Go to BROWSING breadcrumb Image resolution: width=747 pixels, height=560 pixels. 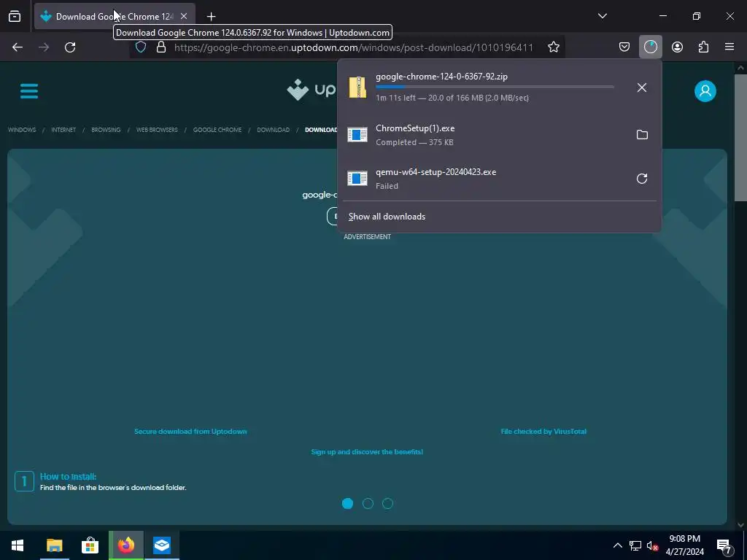[x=106, y=130]
